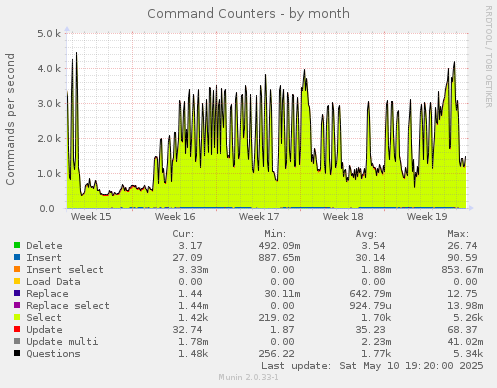Click Select maximum value 5.26k
497x388 pixels.
pos(468,318)
